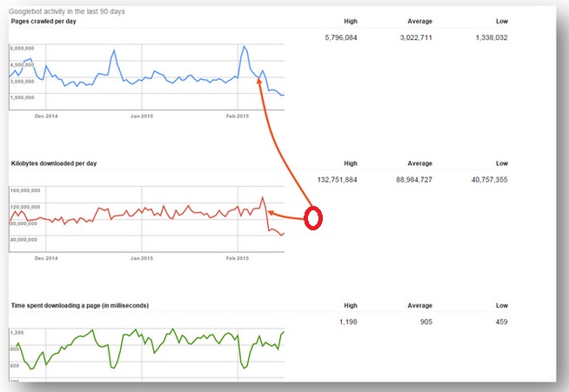569x392 pixels.
Task: Click the kilobytes average value 88,984,727
Action: [414, 180]
